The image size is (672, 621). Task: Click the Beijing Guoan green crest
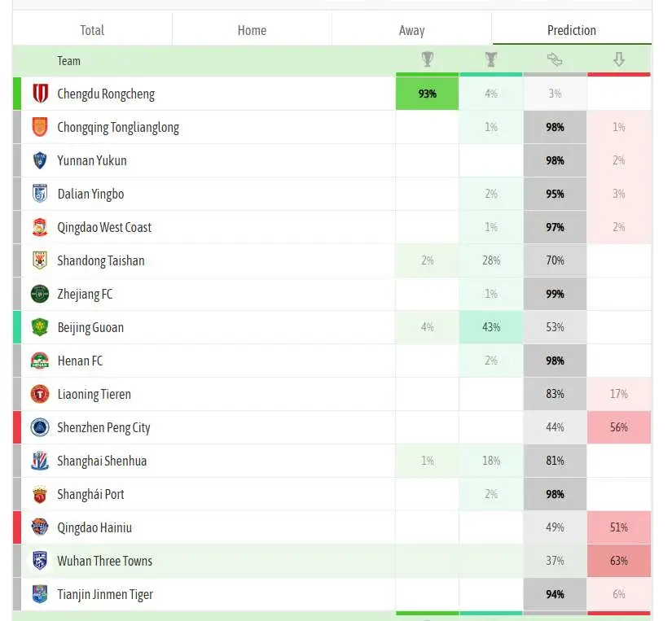[40, 327]
